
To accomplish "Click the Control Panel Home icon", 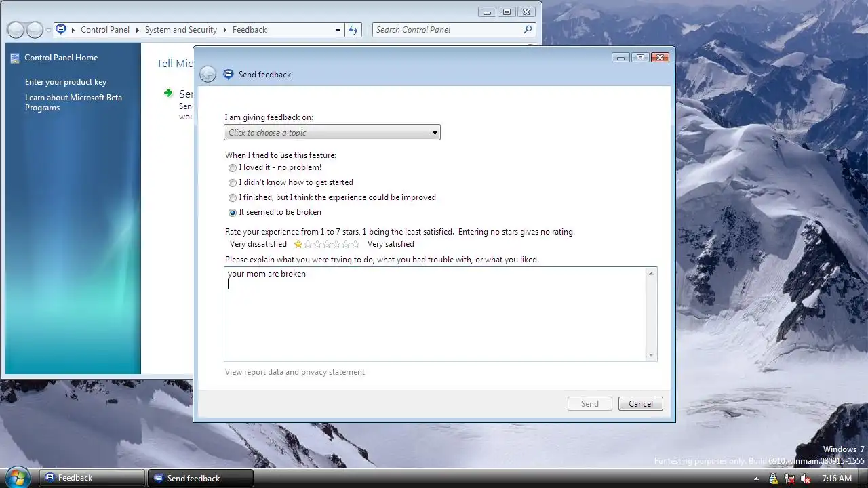I will tap(15, 58).
